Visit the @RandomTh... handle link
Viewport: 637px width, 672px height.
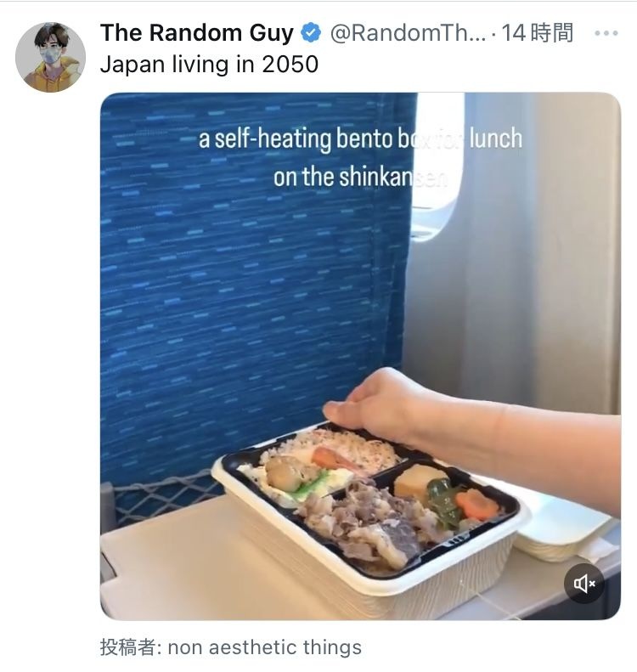click(x=408, y=33)
